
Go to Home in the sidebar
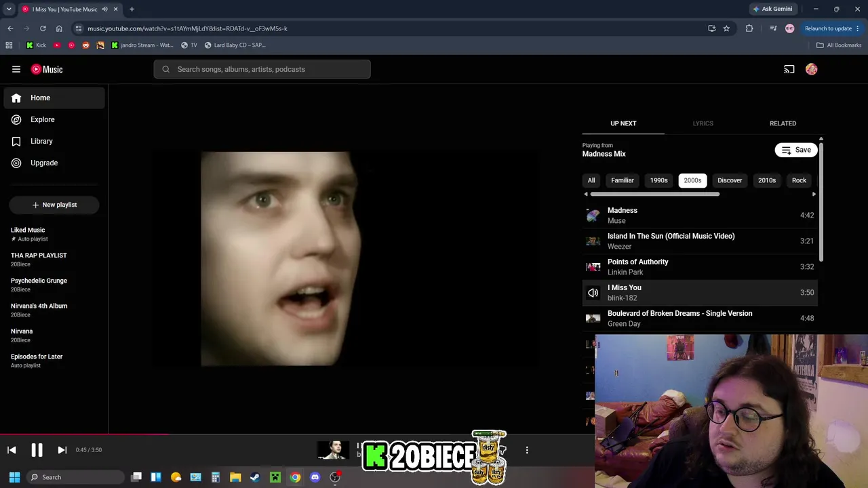click(54, 98)
